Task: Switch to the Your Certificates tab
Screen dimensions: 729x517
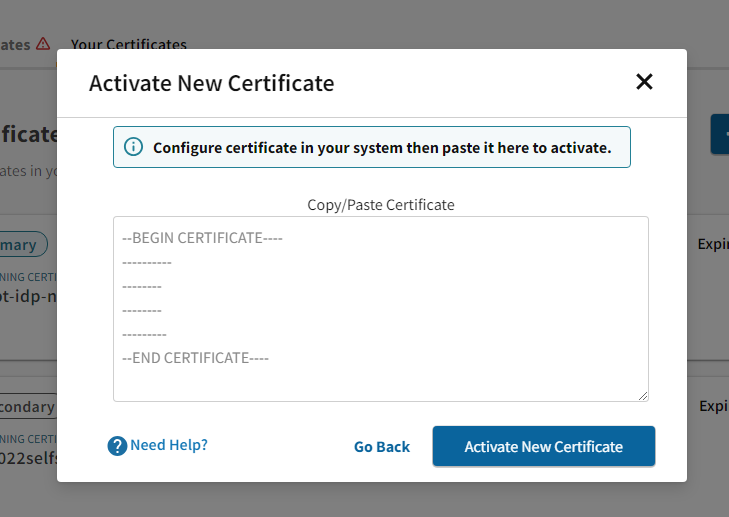Action: pyautogui.click(x=128, y=44)
